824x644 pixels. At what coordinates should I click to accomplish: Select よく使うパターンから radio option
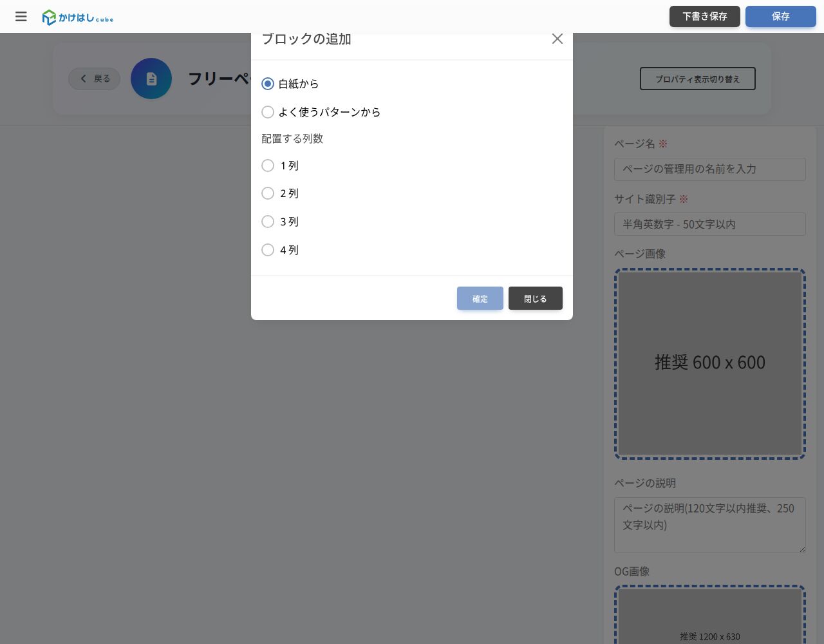pos(268,112)
